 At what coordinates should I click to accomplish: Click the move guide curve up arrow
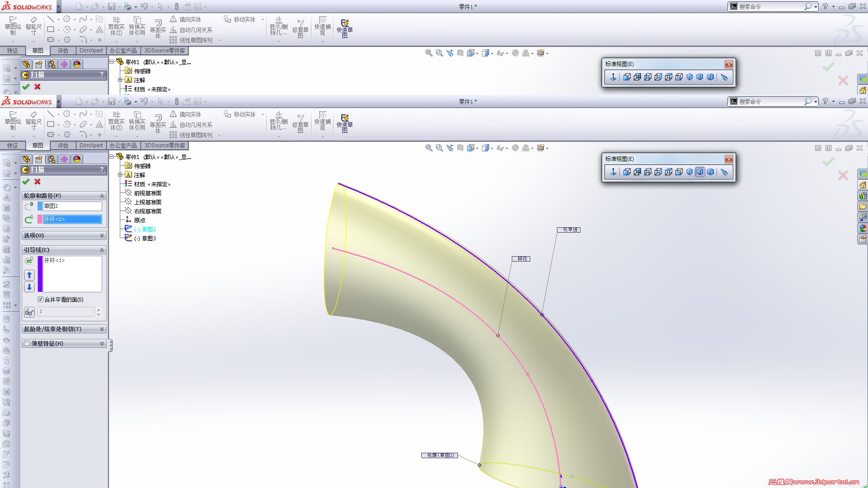pos(29,275)
